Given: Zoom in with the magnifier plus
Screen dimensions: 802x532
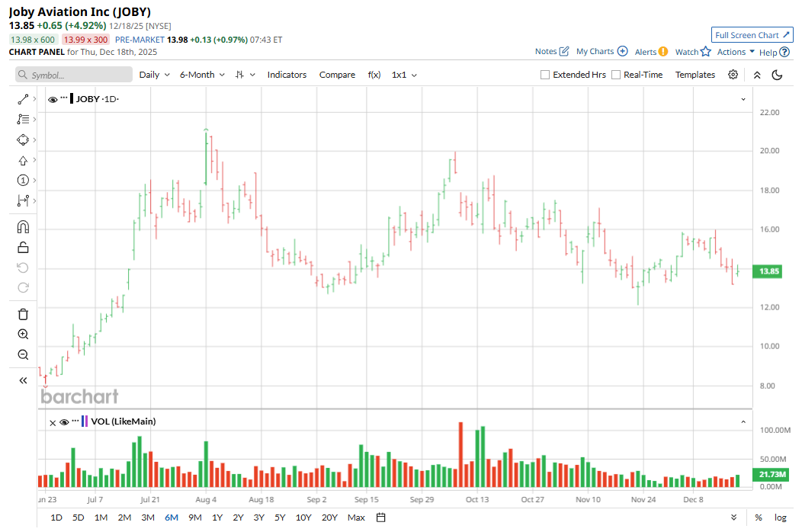Looking at the screenshot, I should pyautogui.click(x=23, y=334).
